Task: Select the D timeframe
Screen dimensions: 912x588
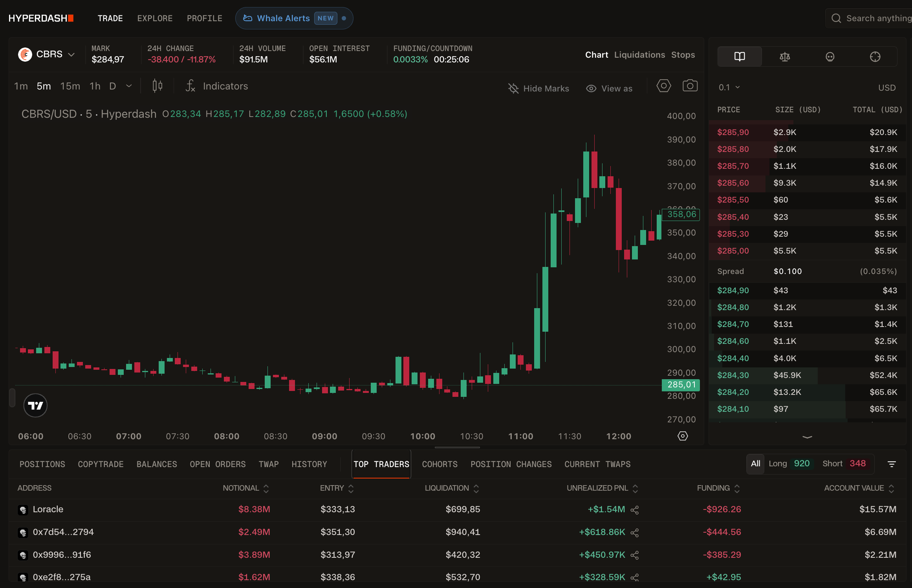Action: point(112,86)
